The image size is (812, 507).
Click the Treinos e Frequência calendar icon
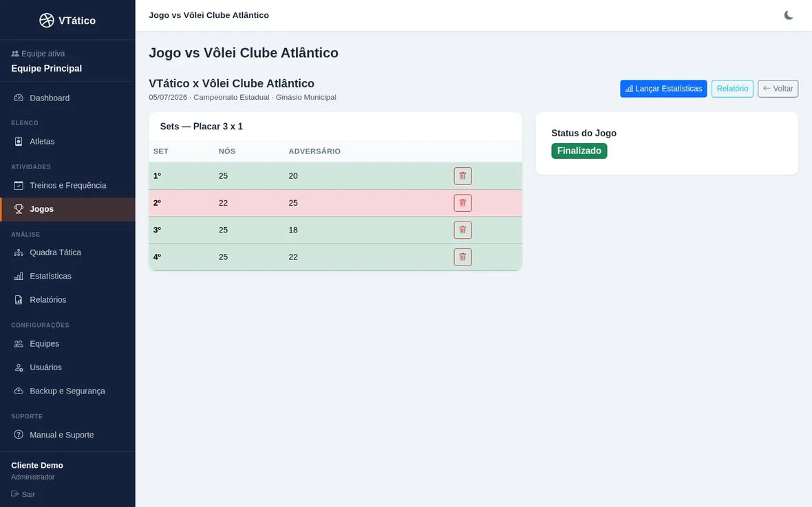click(x=19, y=186)
